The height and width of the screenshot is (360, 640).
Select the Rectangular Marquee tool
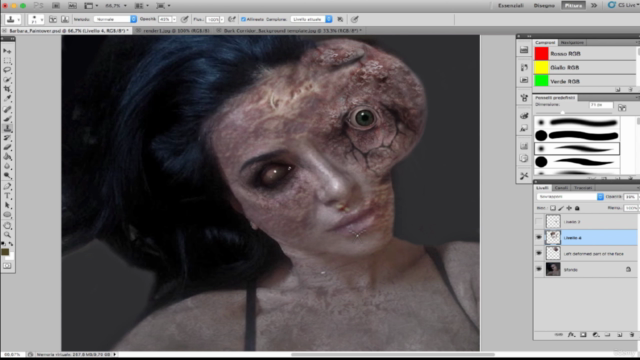pos(7,61)
